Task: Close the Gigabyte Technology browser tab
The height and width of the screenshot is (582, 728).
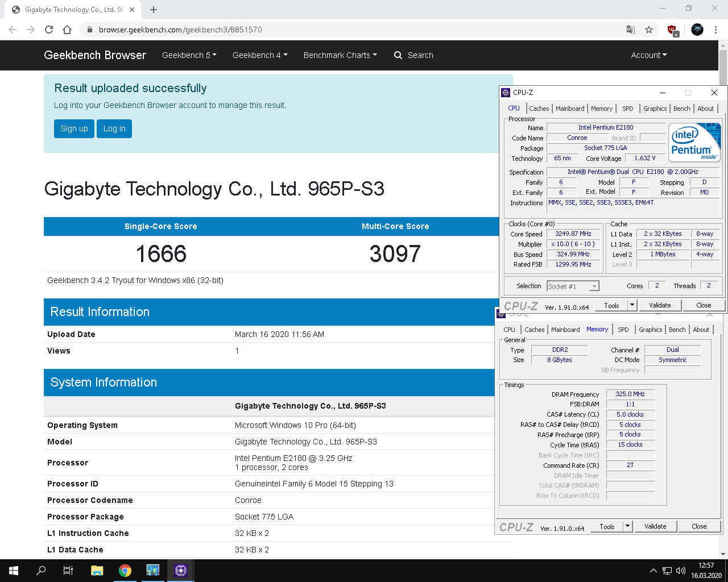Action: [132, 10]
